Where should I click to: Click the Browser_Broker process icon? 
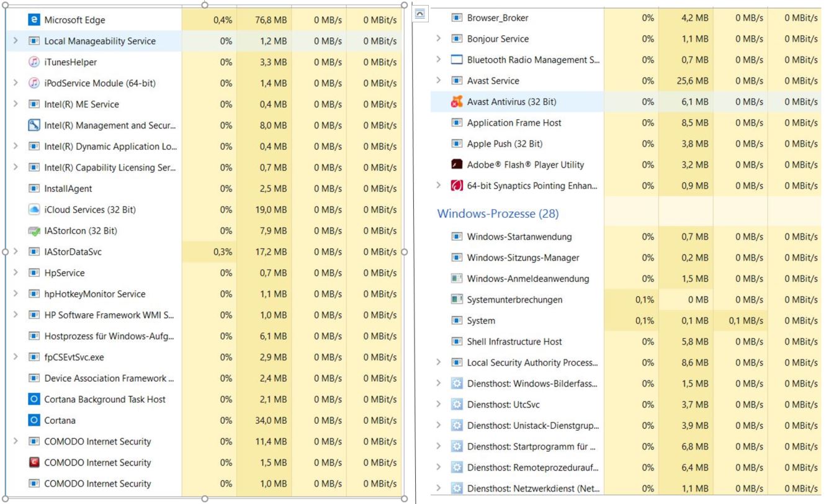click(457, 18)
